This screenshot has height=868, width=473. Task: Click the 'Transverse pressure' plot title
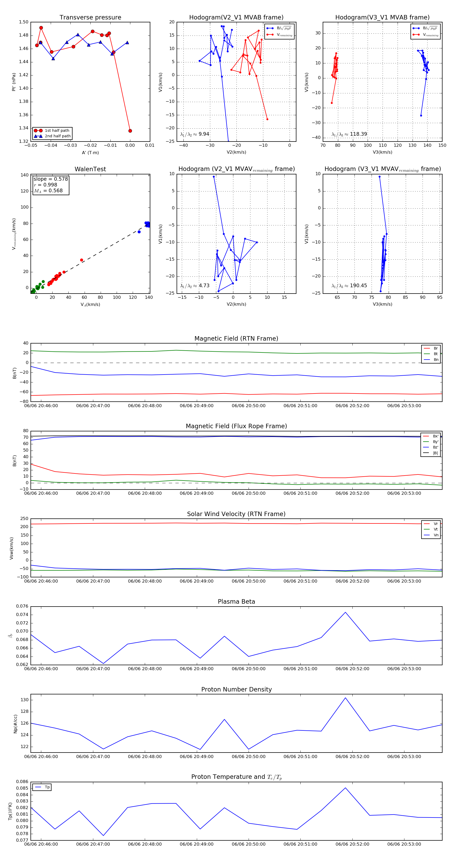coord(90,18)
